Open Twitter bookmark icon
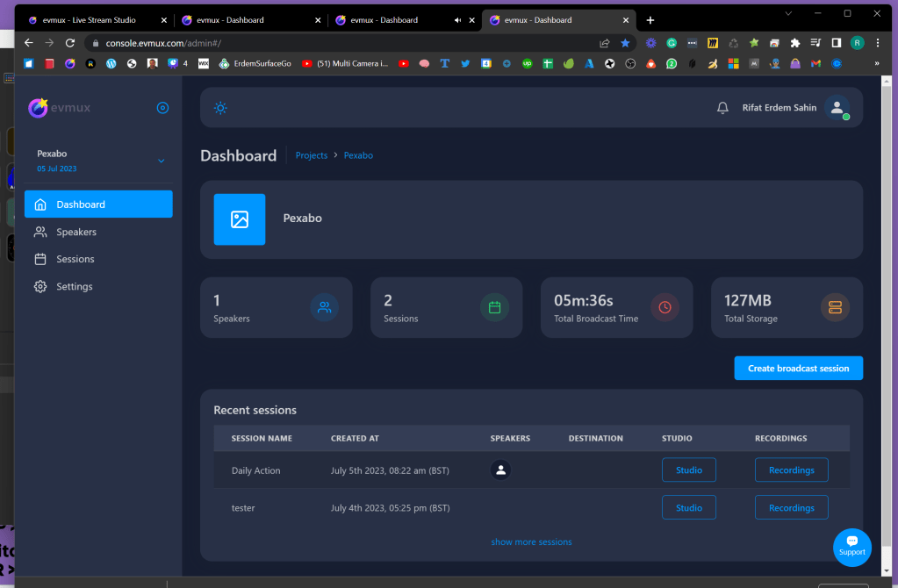This screenshot has height=588, width=898. click(465, 63)
